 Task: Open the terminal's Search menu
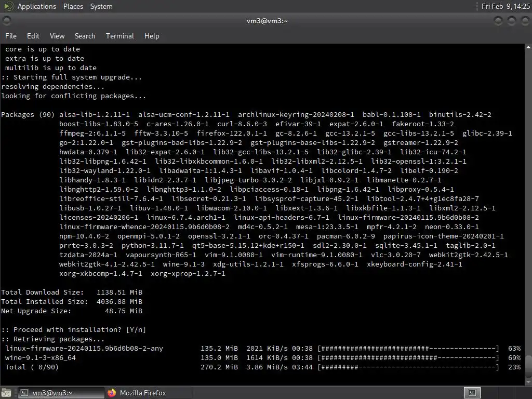pos(85,36)
